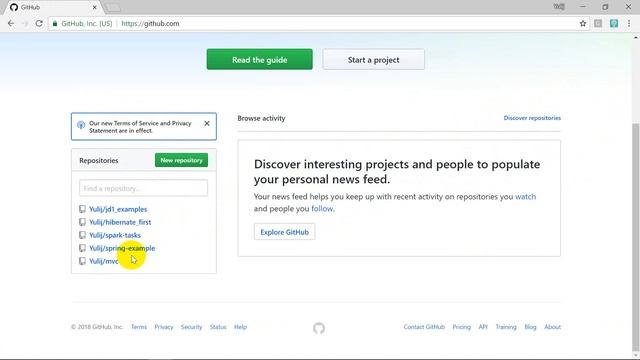
Task: Open the Discover repositories link
Action: 532,118
